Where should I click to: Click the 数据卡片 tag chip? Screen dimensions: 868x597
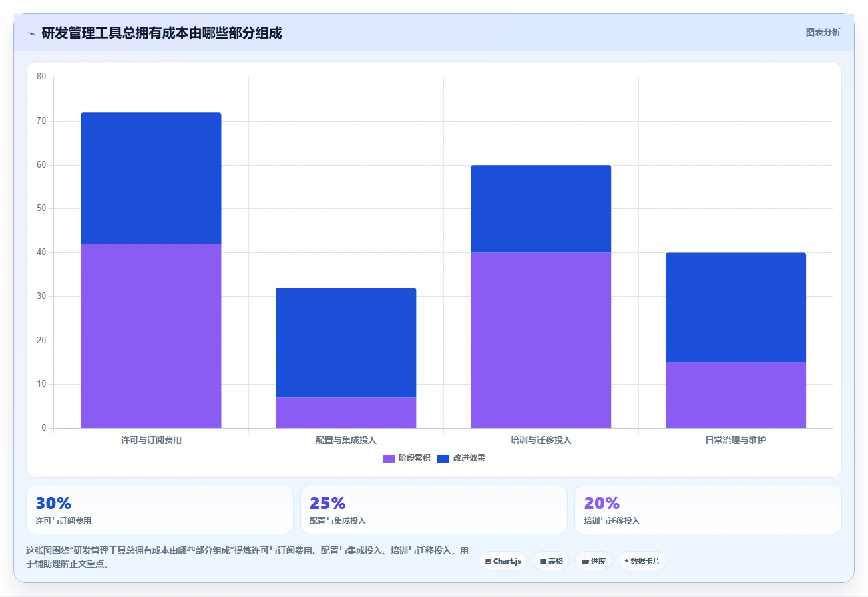tap(642, 561)
